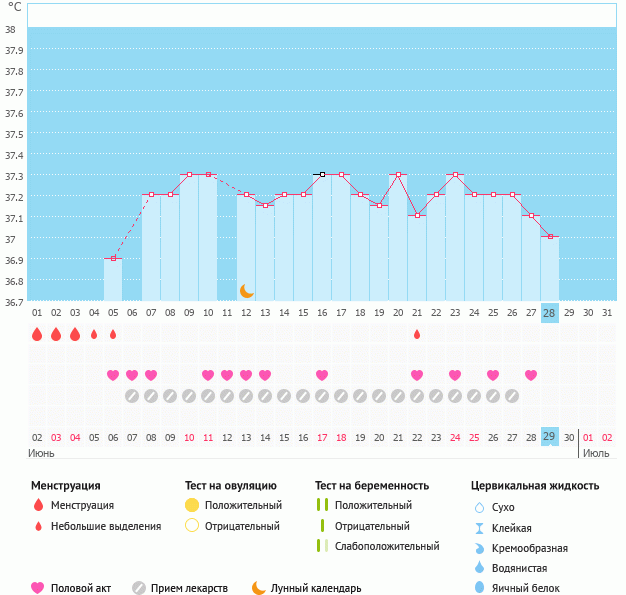
Task: Click the gray medication icon under cycle day 26
Action: click(512, 396)
